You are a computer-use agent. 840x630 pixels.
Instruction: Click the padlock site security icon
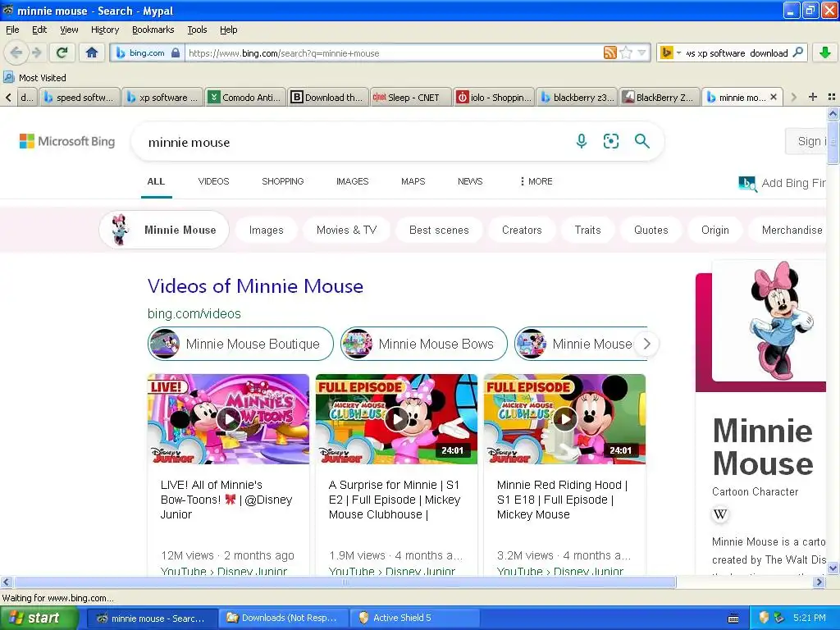pos(176,53)
